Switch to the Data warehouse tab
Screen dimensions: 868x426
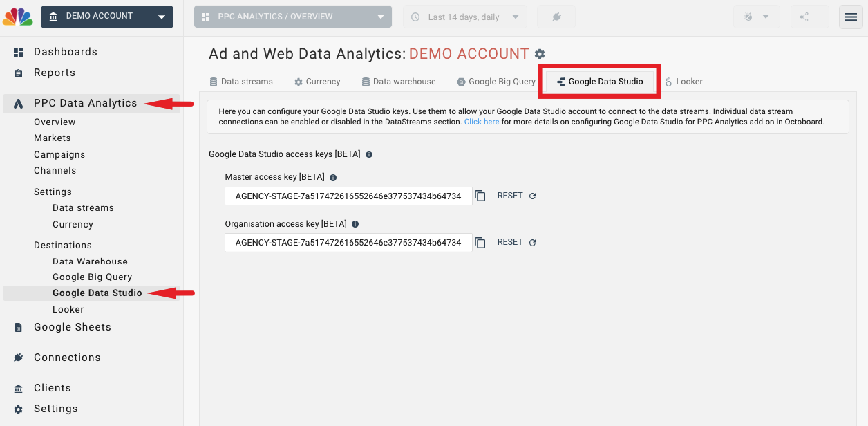click(x=399, y=82)
